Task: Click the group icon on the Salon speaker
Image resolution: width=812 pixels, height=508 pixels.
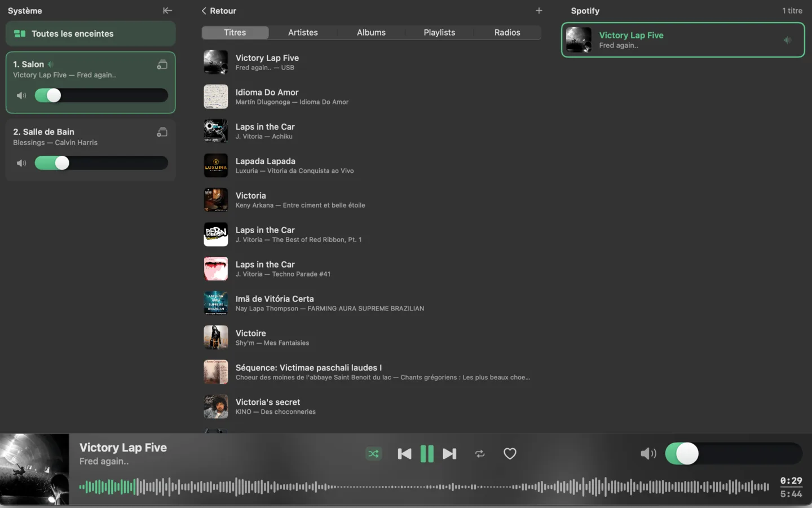Action: pyautogui.click(x=162, y=65)
